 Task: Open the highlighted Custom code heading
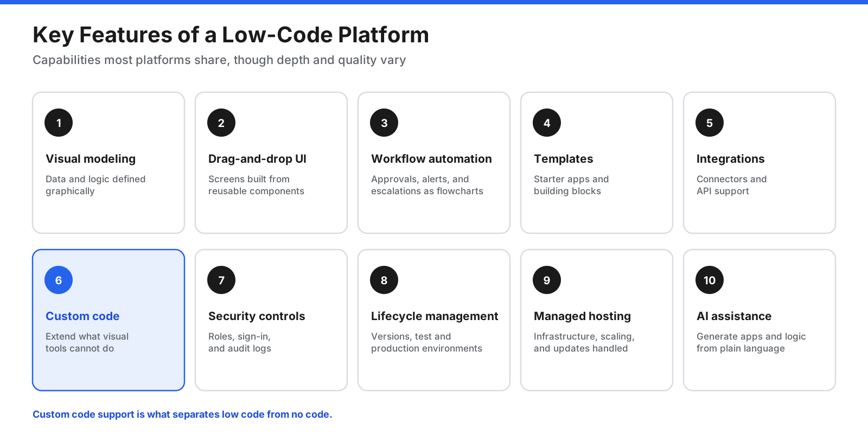point(82,316)
